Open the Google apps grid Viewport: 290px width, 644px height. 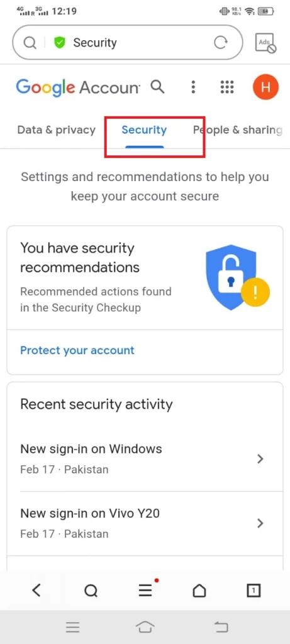pyautogui.click(x=227, y=87)
